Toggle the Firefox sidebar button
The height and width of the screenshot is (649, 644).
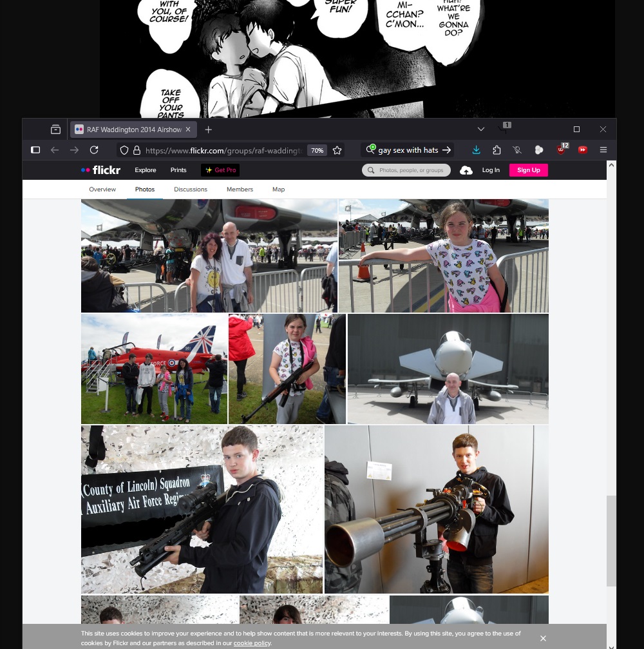[35, 150]
